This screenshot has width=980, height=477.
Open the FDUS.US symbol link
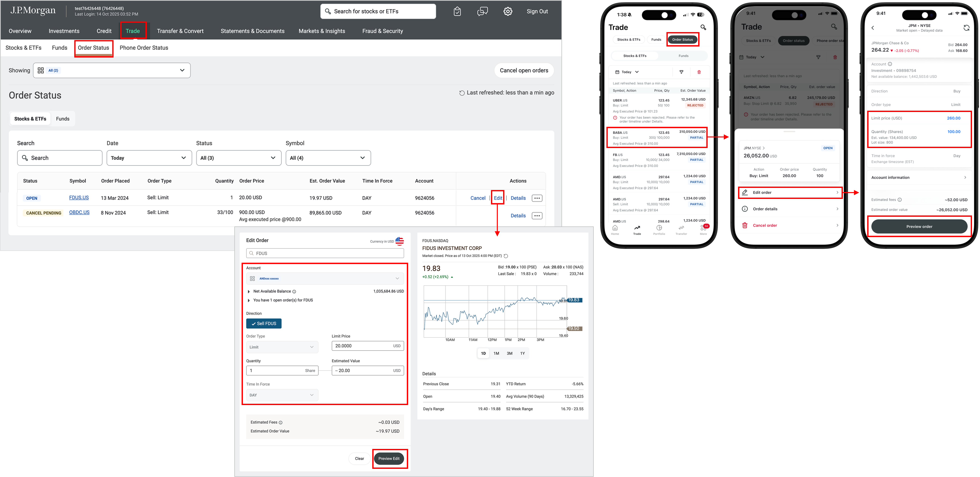pyautogui.click(x=79, y=198)
